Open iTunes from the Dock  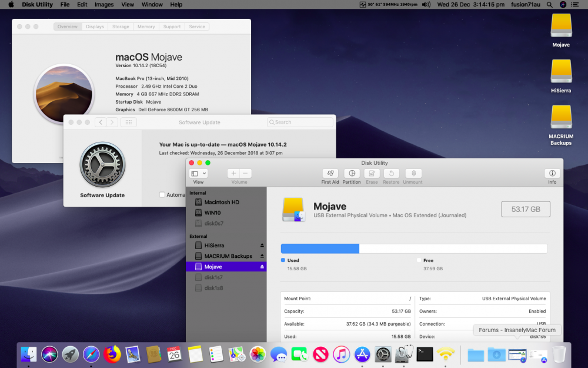pos(341,354)
